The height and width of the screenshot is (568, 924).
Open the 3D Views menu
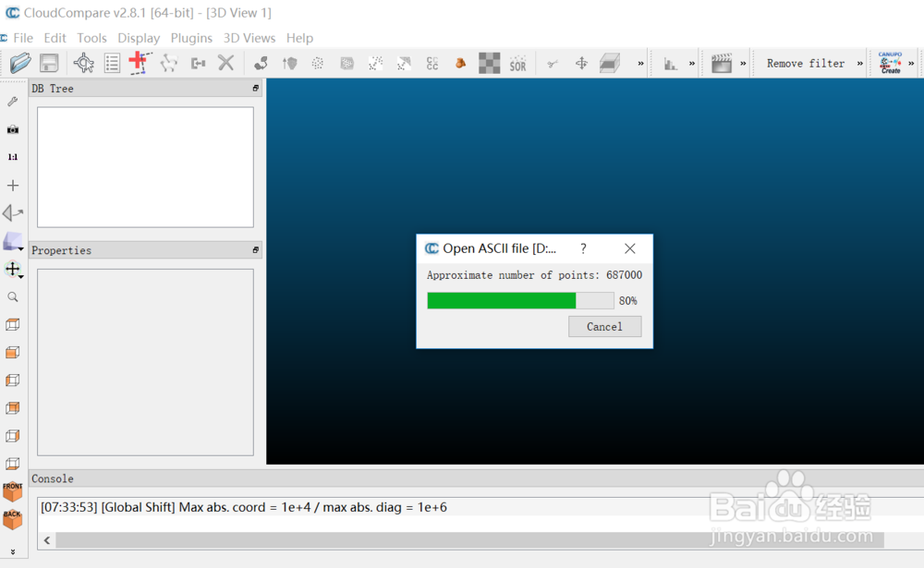(x=249, y=38)
